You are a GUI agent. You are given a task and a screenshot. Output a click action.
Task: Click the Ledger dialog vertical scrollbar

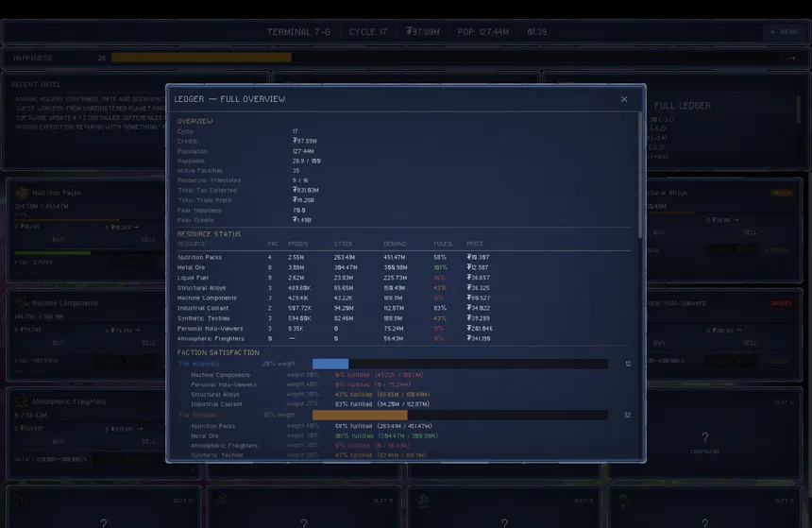click(x=640, y=177)
